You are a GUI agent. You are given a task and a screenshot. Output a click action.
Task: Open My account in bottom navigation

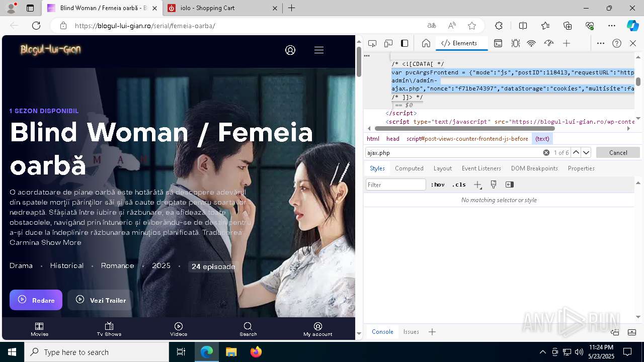318,329
